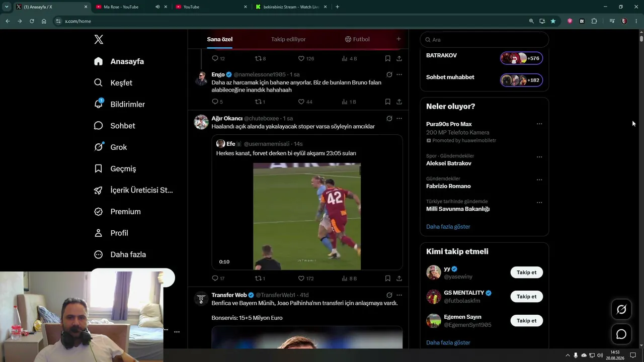Open Keşfet search page from sidebar
Viewport: 644px width, 362px height.
(x=113, y=83)
